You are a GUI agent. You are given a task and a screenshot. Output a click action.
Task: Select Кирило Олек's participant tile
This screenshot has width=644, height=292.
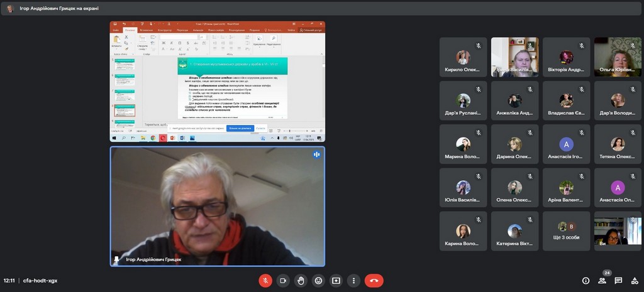point(463,57)
